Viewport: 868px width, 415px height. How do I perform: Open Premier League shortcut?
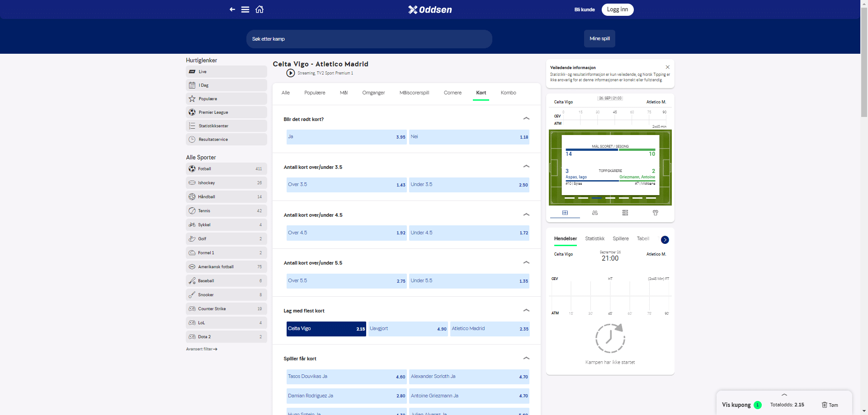click(x=226, y=112)
